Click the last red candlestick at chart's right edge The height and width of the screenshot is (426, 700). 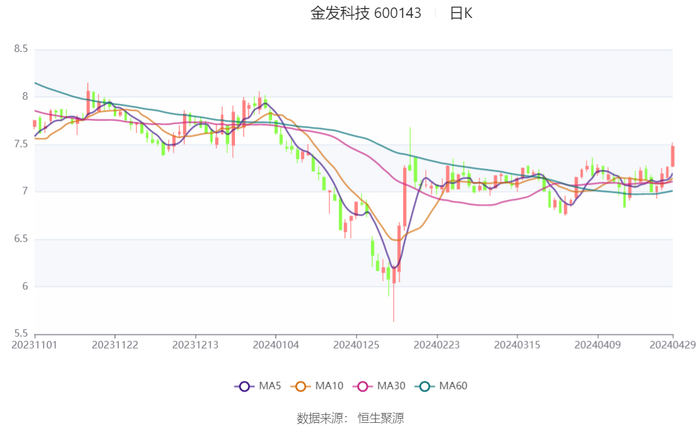pos(673,155)
